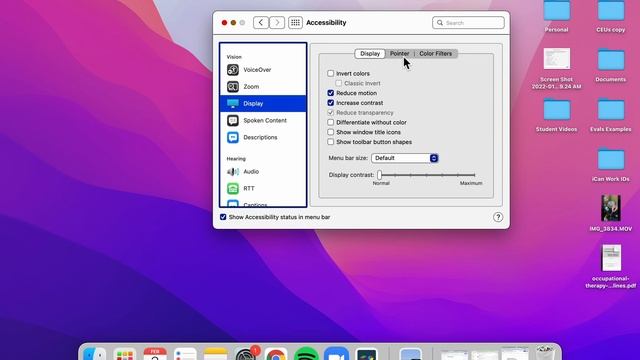Launch Spotify from the Dock

point(306,354)
